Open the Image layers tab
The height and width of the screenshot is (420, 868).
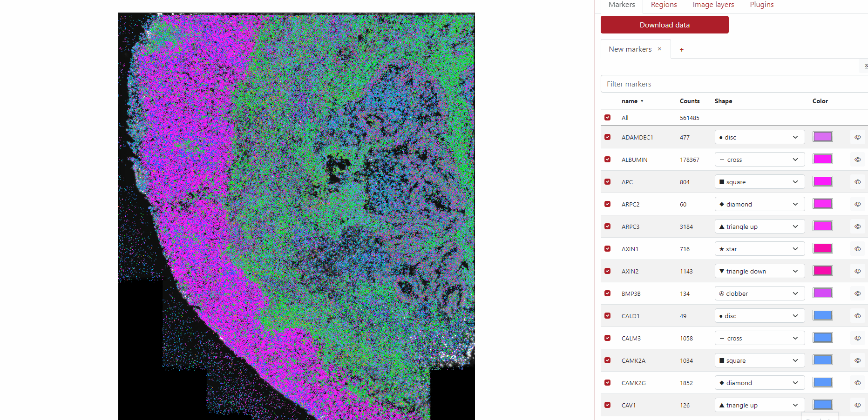click(713, 5)
